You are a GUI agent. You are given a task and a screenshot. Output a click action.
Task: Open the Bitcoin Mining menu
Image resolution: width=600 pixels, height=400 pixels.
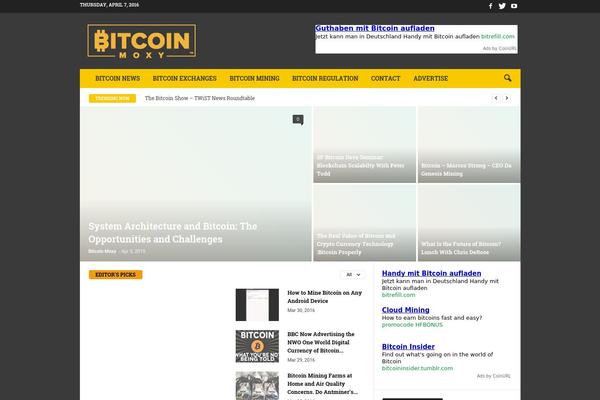coord(254,78)
